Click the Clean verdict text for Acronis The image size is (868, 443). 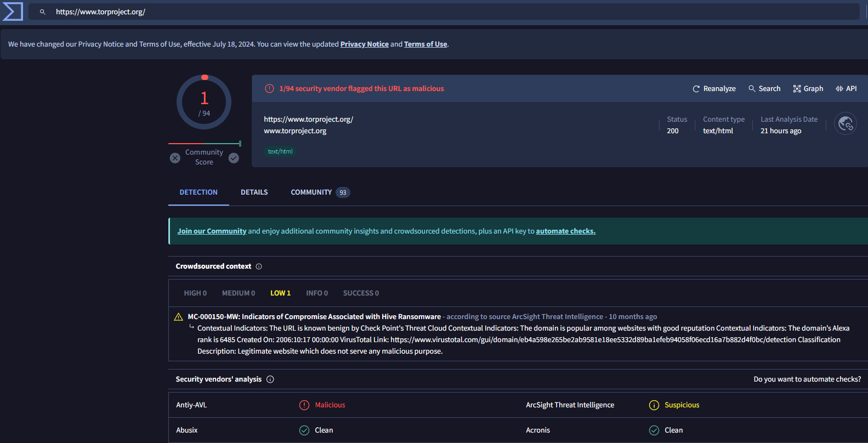674,430
